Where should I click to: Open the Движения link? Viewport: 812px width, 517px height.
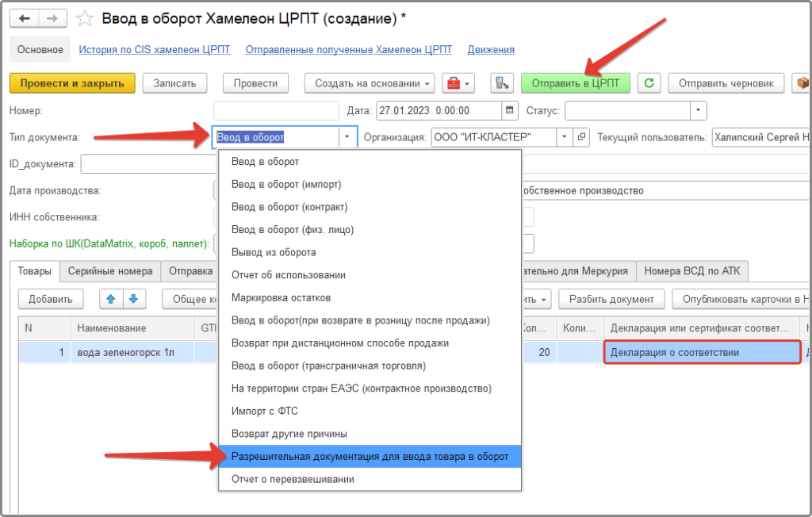489,49
